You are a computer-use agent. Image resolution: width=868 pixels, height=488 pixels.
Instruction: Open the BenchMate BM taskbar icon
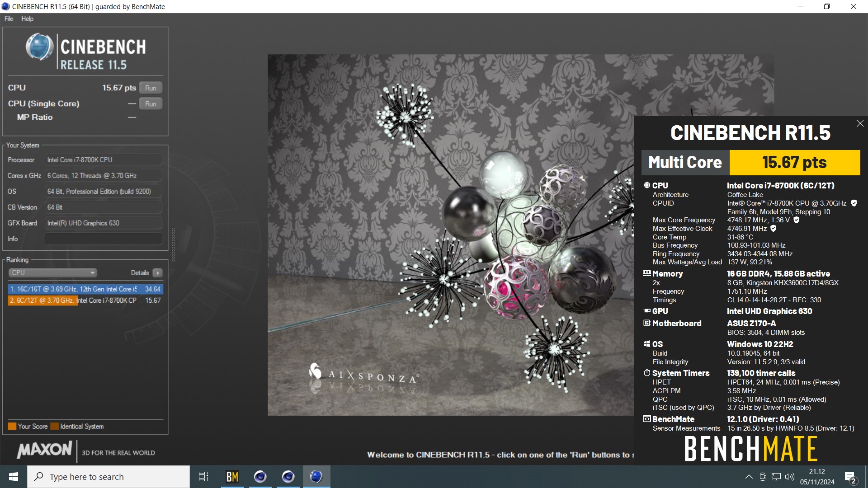point(232,477)
